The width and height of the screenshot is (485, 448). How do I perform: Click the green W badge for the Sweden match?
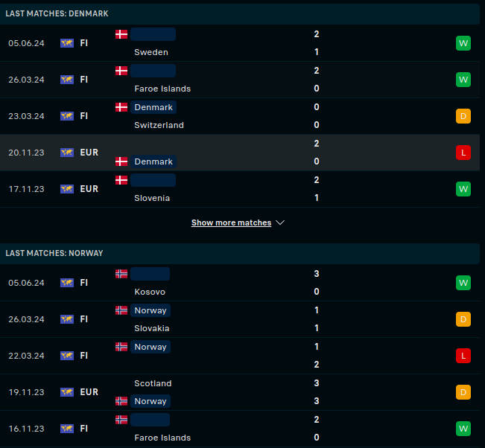[463, 43]
